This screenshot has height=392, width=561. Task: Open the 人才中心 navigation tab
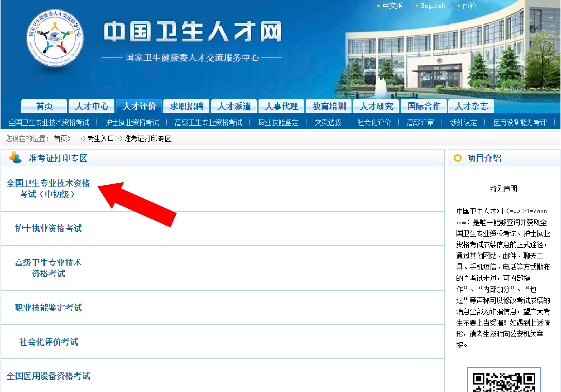[x=92, y=106]
